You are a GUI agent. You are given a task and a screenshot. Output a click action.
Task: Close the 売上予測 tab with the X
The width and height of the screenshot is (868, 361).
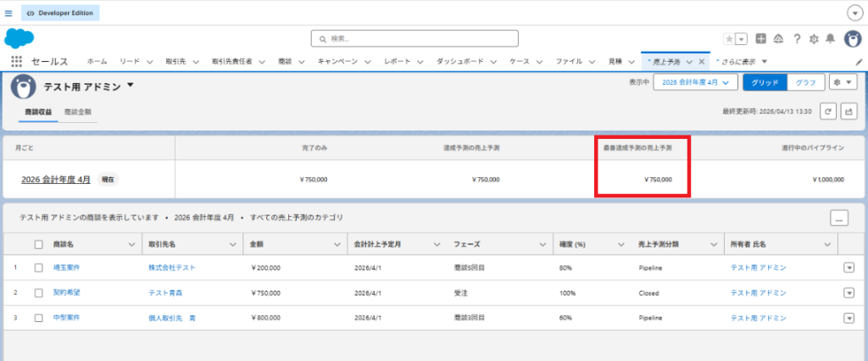[701, 62]
